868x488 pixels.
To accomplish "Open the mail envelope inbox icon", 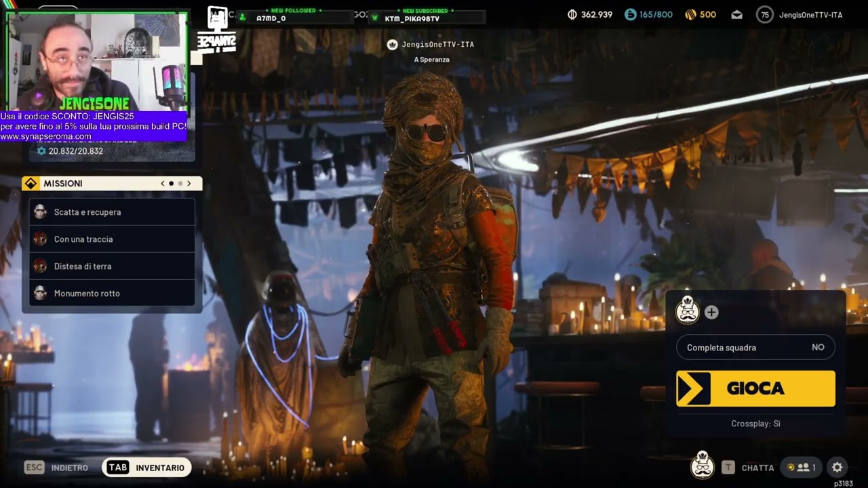I will [x=737, y=14].
